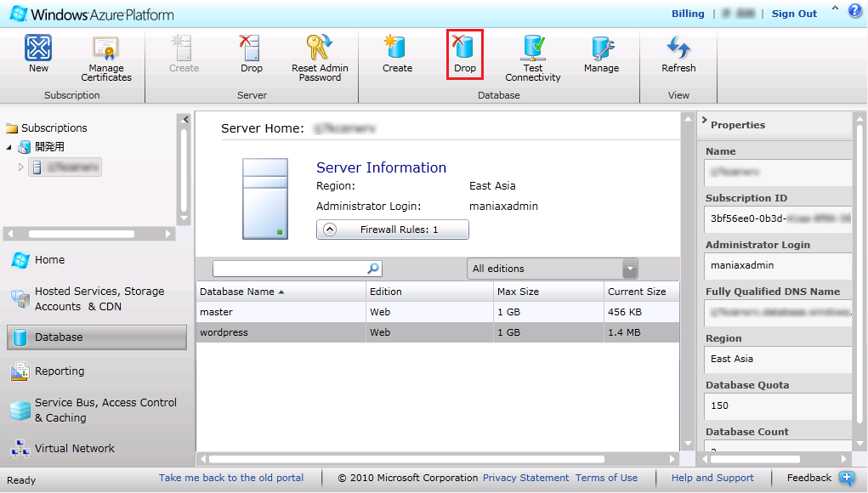Click the Administrator Login property field
The height and width of the screenshot is (493, 868).
pyautogui.click(x=778, y=265)
